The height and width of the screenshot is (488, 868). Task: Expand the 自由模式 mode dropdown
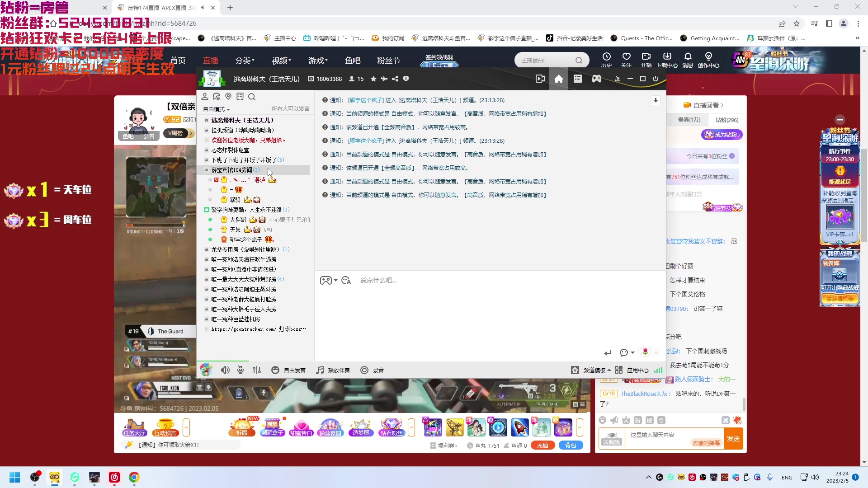point(217,109)
